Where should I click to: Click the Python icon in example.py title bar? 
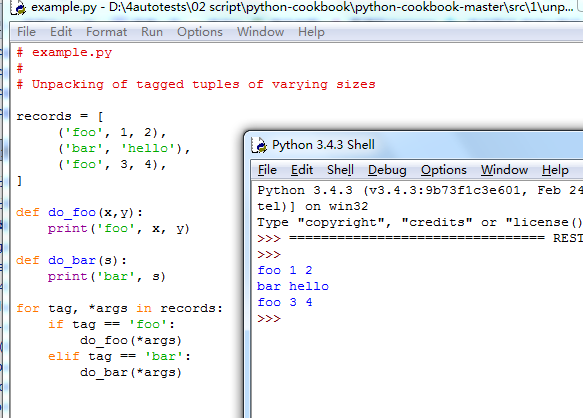18,7
